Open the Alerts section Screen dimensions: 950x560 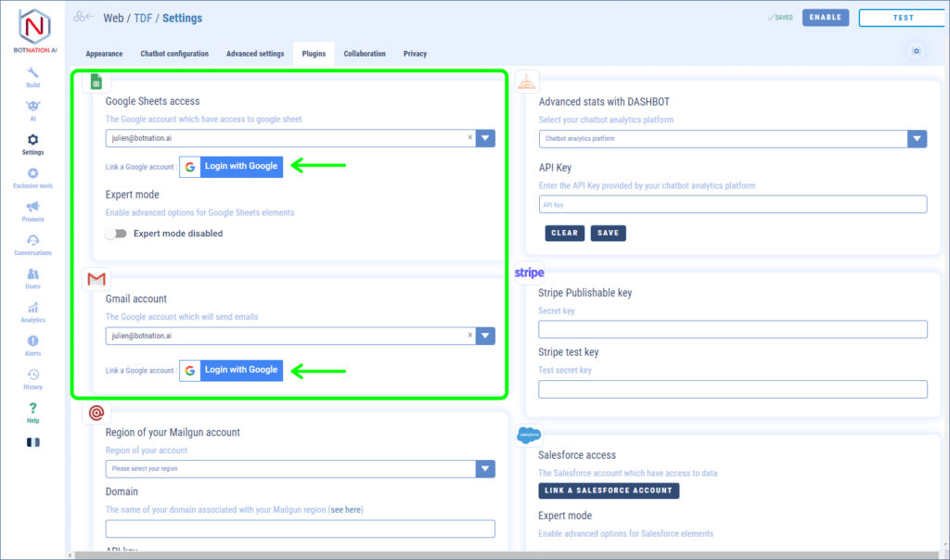tap(32, 345)
